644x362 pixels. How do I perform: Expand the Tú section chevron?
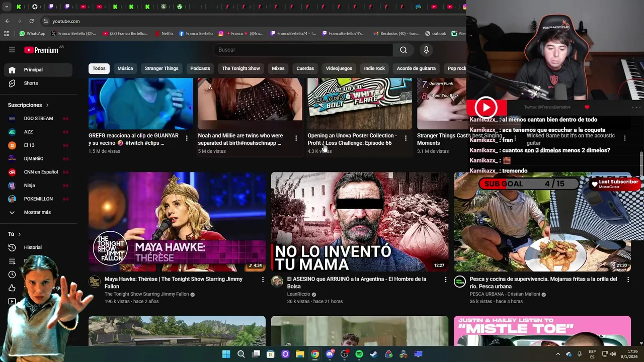[x=20, y=234]
